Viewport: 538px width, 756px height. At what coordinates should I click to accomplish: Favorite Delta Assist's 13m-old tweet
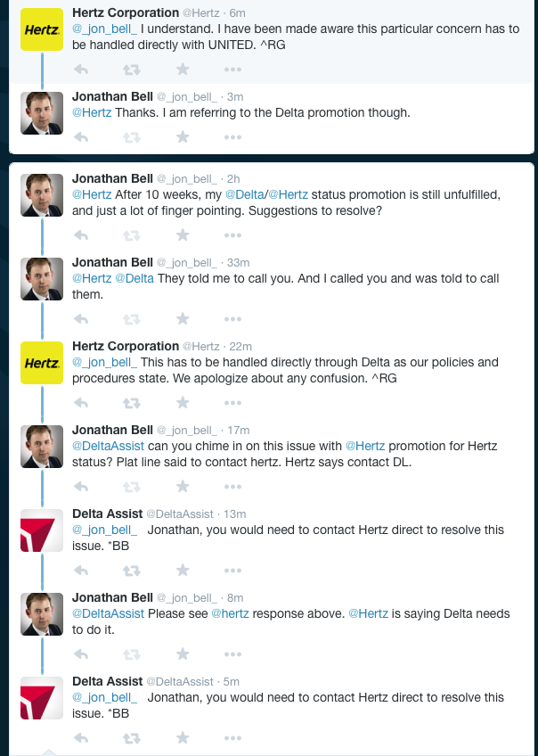tap(183, 570)
